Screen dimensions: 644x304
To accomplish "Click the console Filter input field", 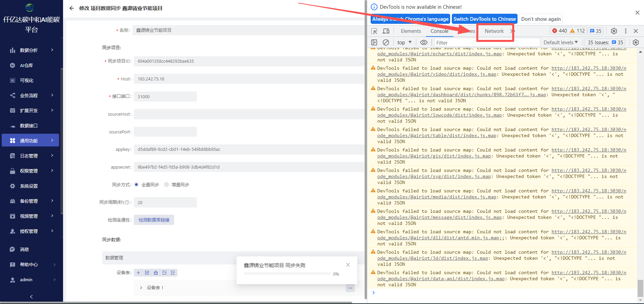I will click(x=486, y=43).
